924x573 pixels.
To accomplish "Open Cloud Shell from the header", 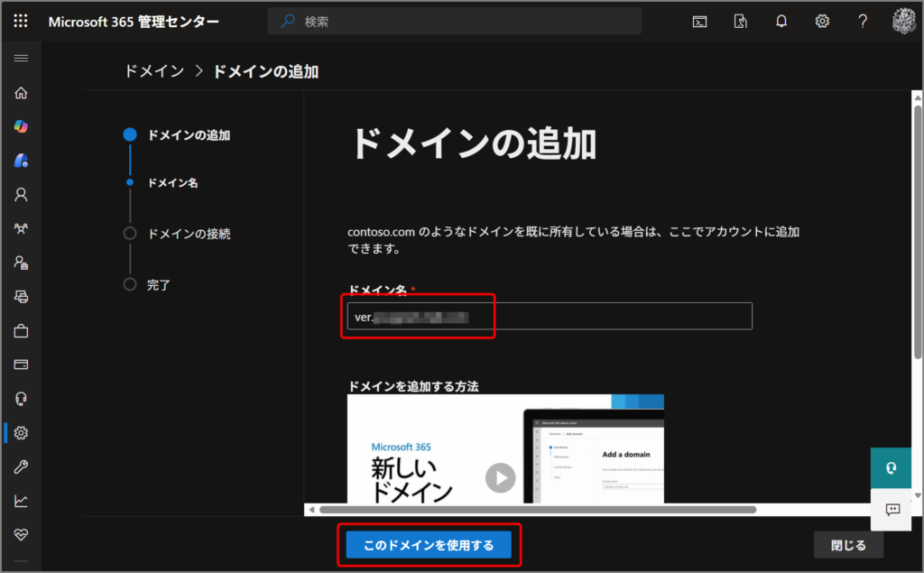I will point(699,22).
